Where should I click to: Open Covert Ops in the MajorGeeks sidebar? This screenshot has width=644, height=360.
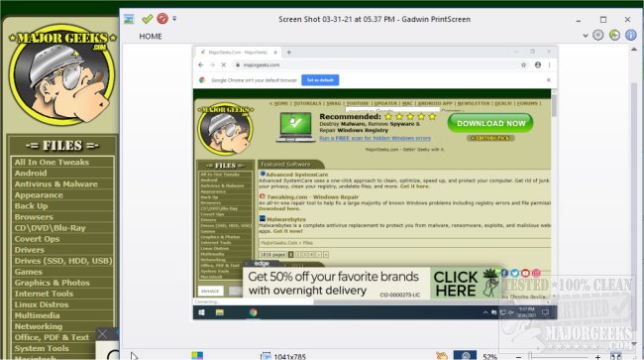(37, 239)
